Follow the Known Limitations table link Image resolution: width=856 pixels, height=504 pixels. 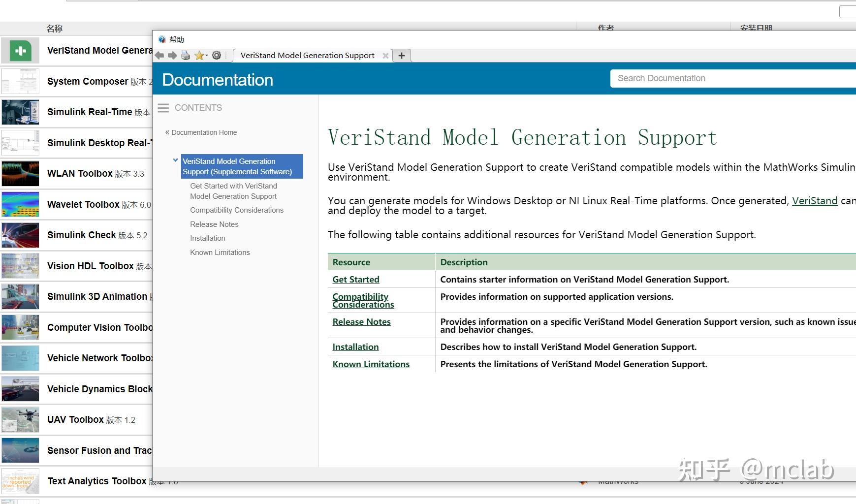[371, 364]
